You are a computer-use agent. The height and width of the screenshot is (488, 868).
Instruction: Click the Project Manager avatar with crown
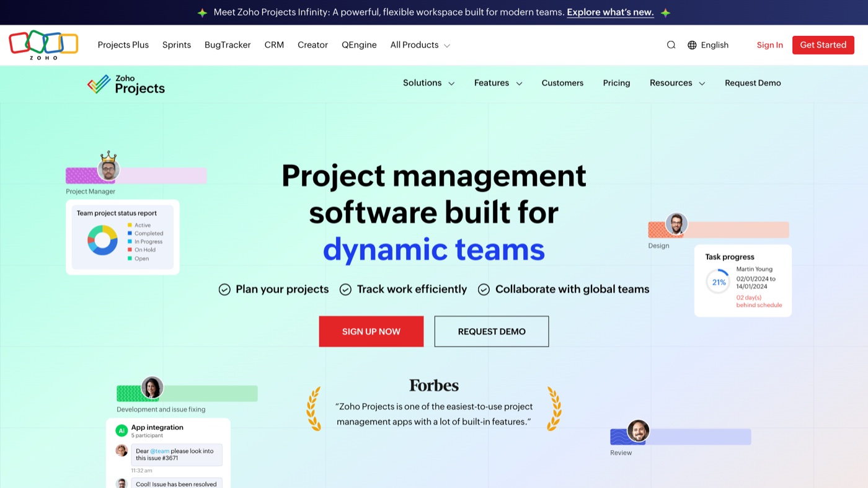pos(108,167)
